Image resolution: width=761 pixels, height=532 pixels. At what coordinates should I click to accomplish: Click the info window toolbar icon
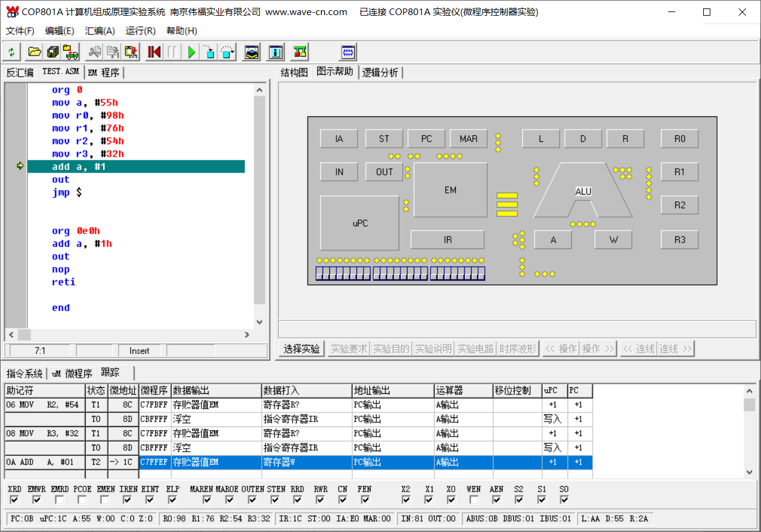pos(276,52)
